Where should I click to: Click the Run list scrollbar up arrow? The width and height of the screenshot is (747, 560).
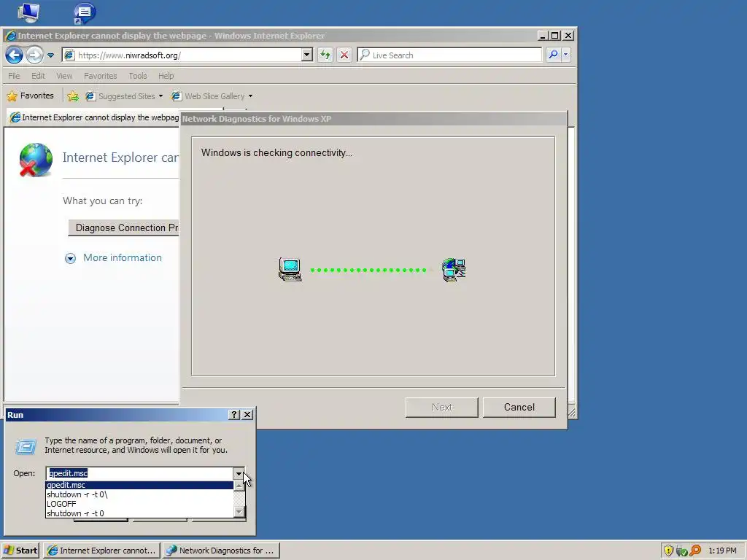[x=239, y=486]
